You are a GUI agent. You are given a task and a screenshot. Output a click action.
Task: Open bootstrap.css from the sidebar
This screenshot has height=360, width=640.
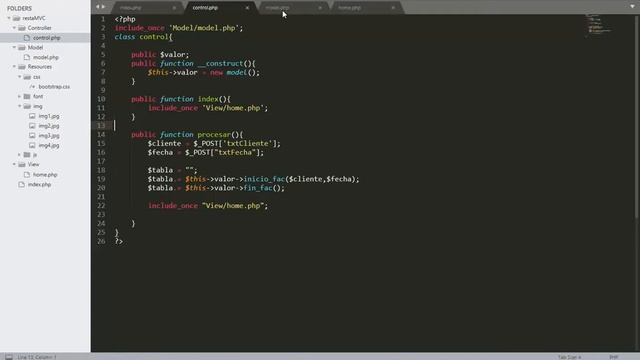(x=54, y=87)
